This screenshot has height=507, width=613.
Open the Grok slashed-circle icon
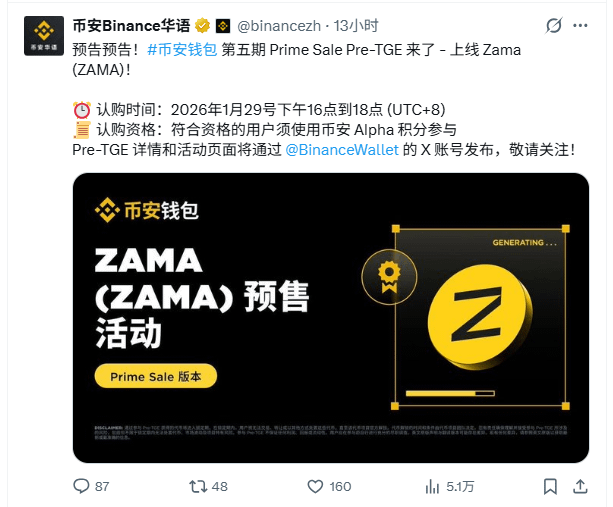pos(554,26)
